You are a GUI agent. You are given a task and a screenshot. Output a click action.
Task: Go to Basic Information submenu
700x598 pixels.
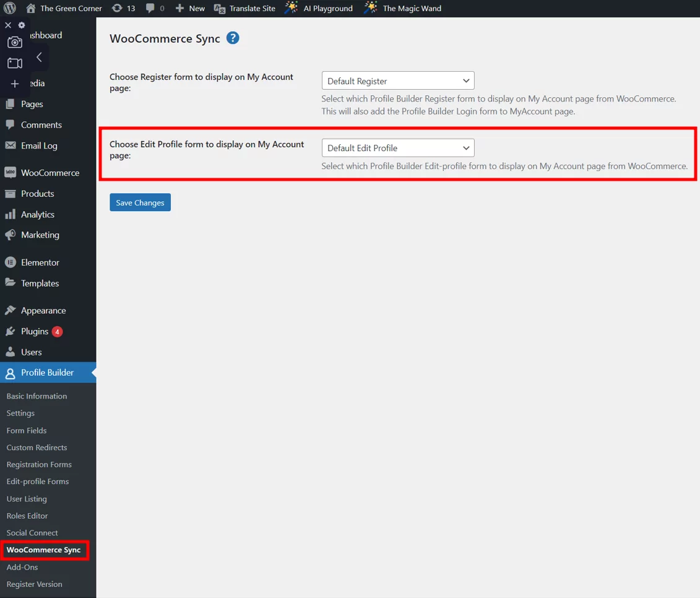pos(37,396)
